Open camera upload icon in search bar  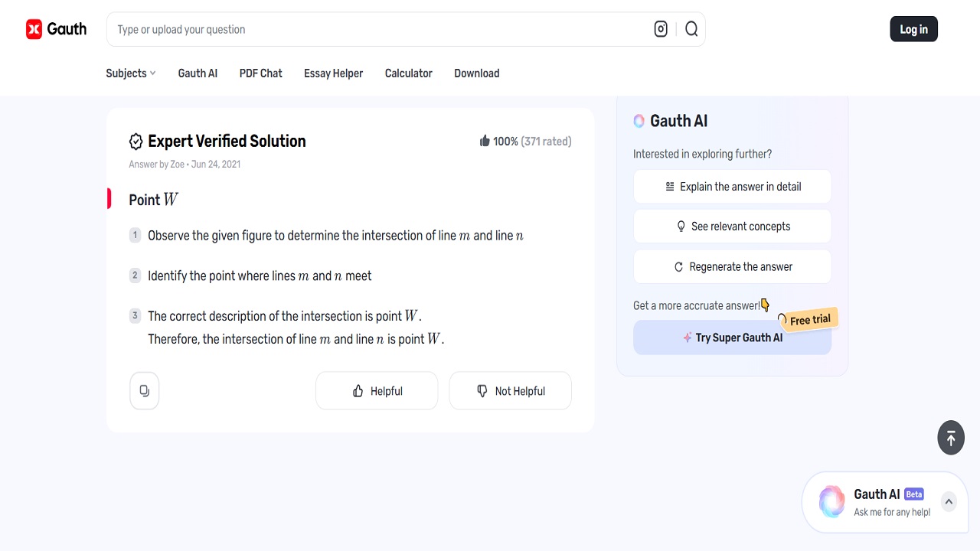coord(661,29)
